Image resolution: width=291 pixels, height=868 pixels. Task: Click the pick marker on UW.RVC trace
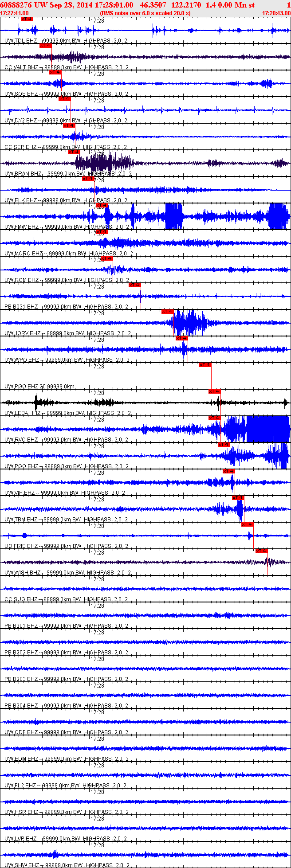[214, 418]
